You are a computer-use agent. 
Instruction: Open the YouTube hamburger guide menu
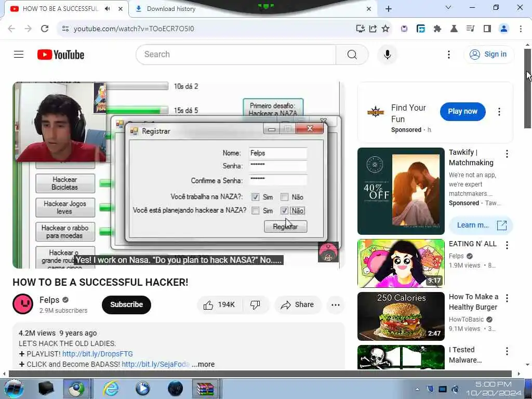19,54
